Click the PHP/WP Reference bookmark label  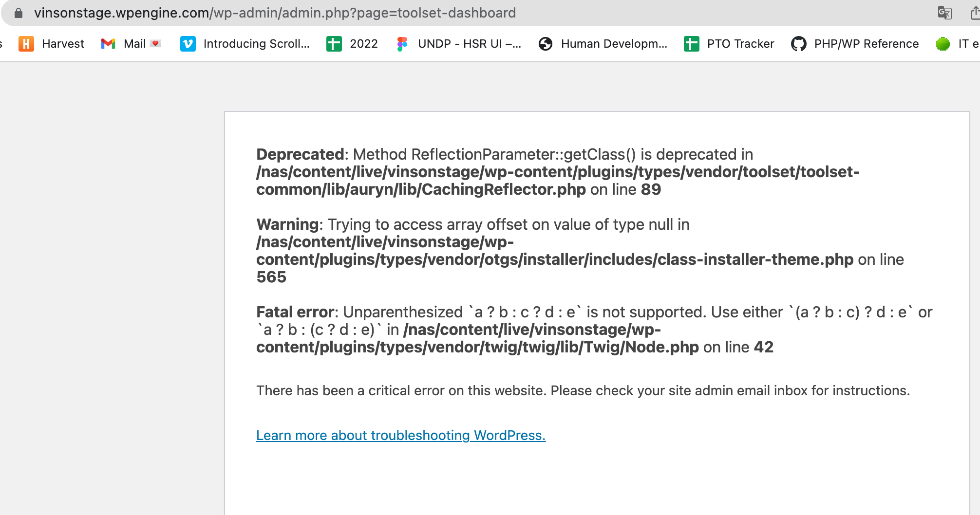(x=867, y=44)
